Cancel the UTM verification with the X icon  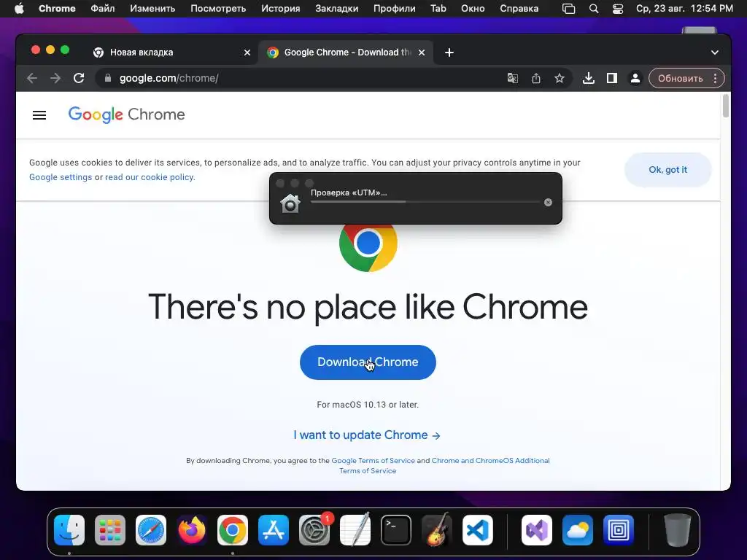coord(549,203)
